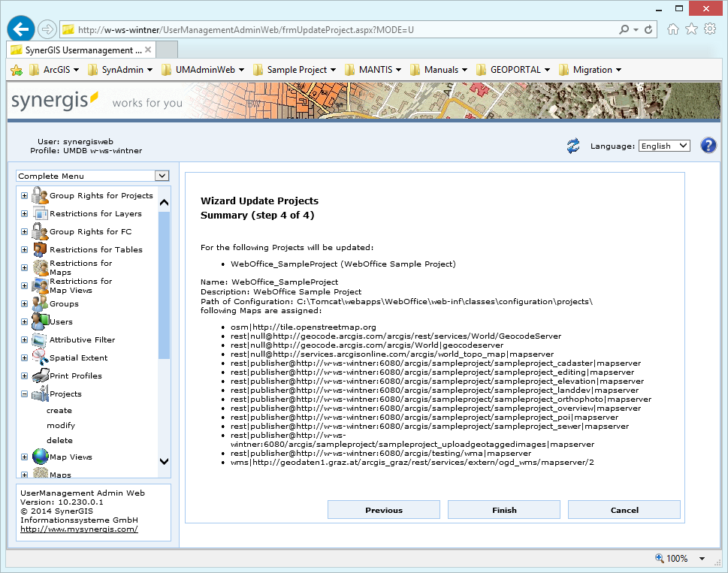Expand the Restrictions for Layers node
This screenshot has height=573, width=728.
[x=25, y=213]
